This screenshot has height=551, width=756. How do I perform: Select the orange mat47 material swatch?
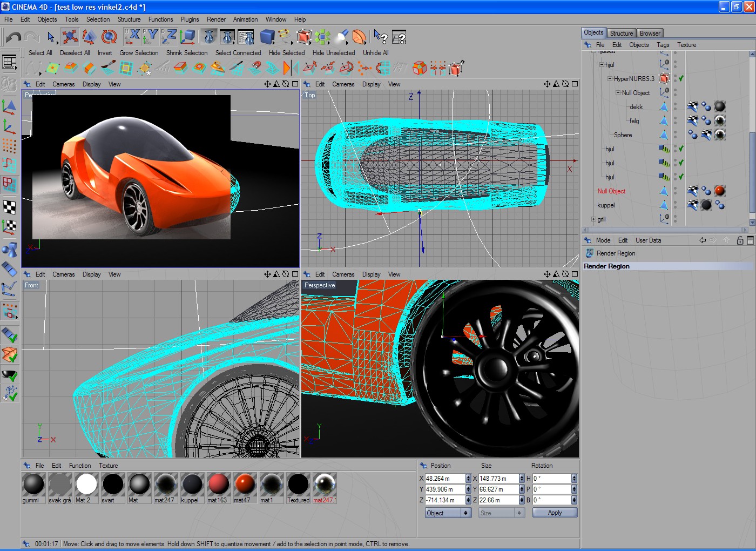click(x=245, y=485)
